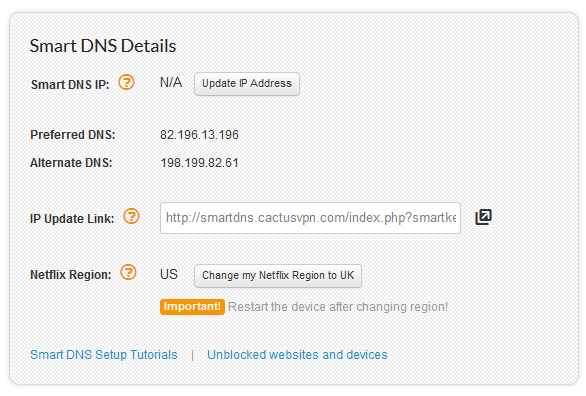Image resolution: width=586 pixels, height=396 pixels.
Task: Show the help tooltip for Netflix Region
Action: [x=128, y=272]
